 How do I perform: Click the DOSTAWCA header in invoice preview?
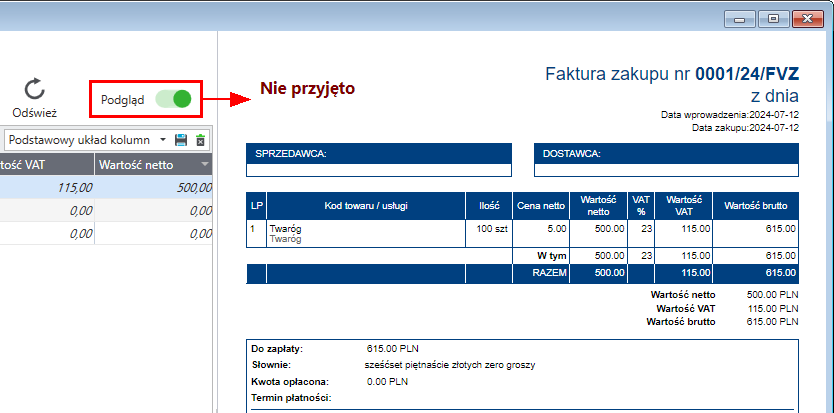(571, 154)
